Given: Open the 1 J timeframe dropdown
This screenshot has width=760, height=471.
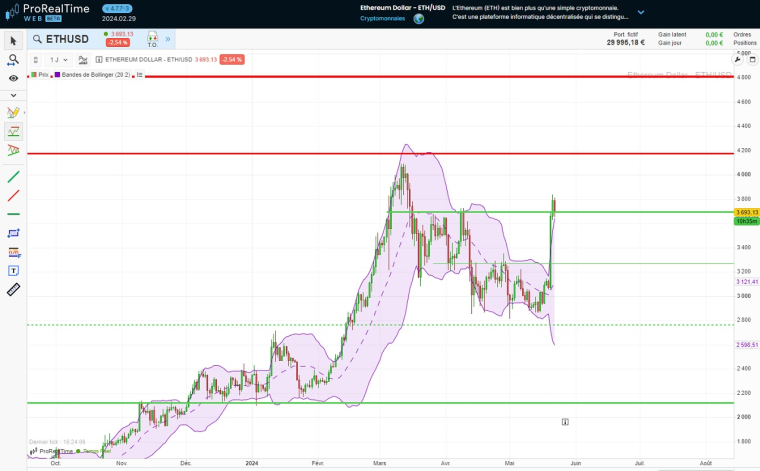Looking at the screenshot, I should [x=59, y=60].
